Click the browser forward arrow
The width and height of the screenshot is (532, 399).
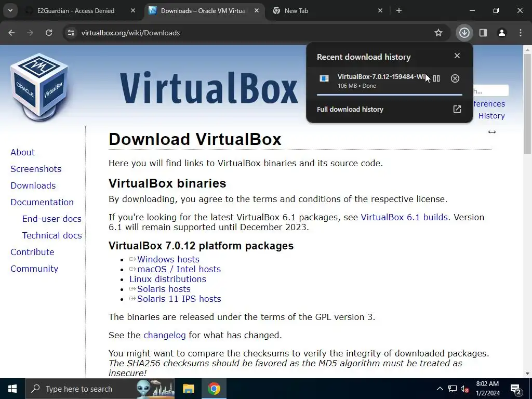[x=30, y=33]
